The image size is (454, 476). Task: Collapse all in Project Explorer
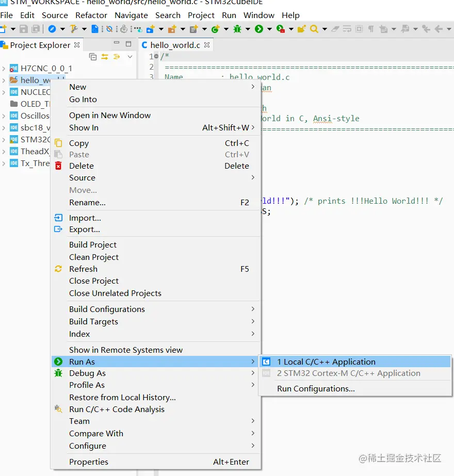click(93, 57)
